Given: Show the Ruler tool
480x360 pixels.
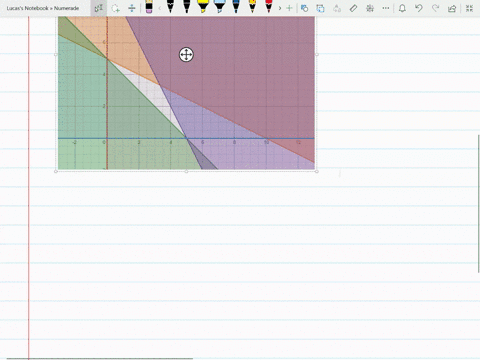Looking at the screenshot, I should point(353,8).
